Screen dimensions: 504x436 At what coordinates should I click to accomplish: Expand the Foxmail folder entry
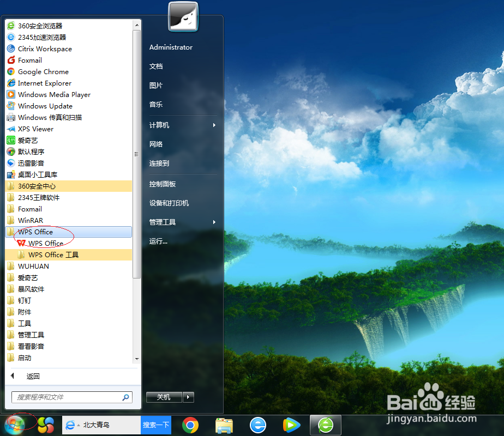(69, 209)
